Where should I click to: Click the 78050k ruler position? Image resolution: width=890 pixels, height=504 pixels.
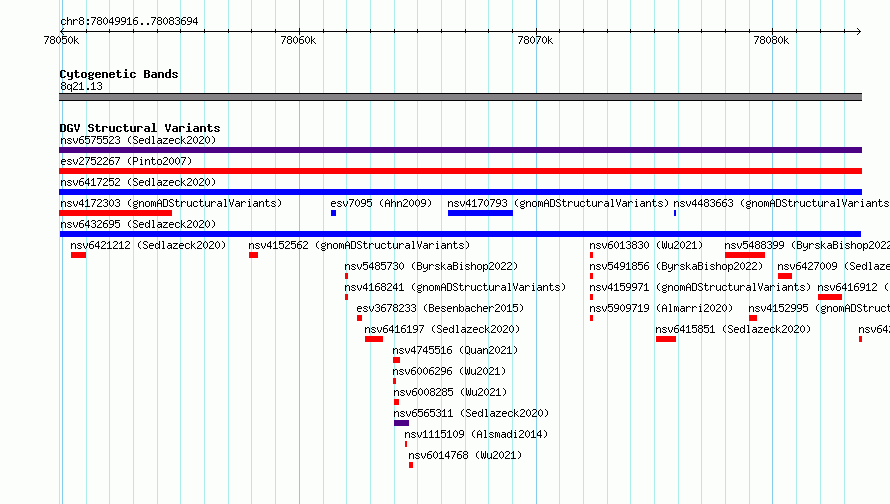coord(61,40)
